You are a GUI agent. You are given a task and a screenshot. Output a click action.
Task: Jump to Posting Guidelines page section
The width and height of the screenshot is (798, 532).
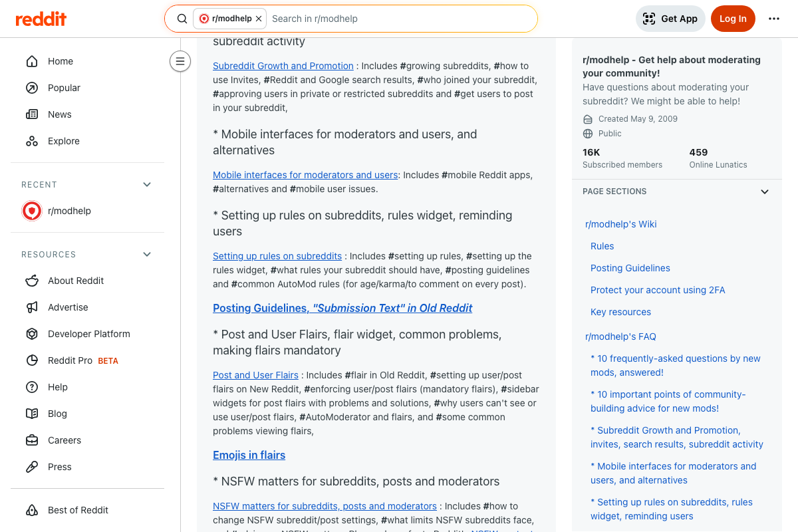coord(630,268)
